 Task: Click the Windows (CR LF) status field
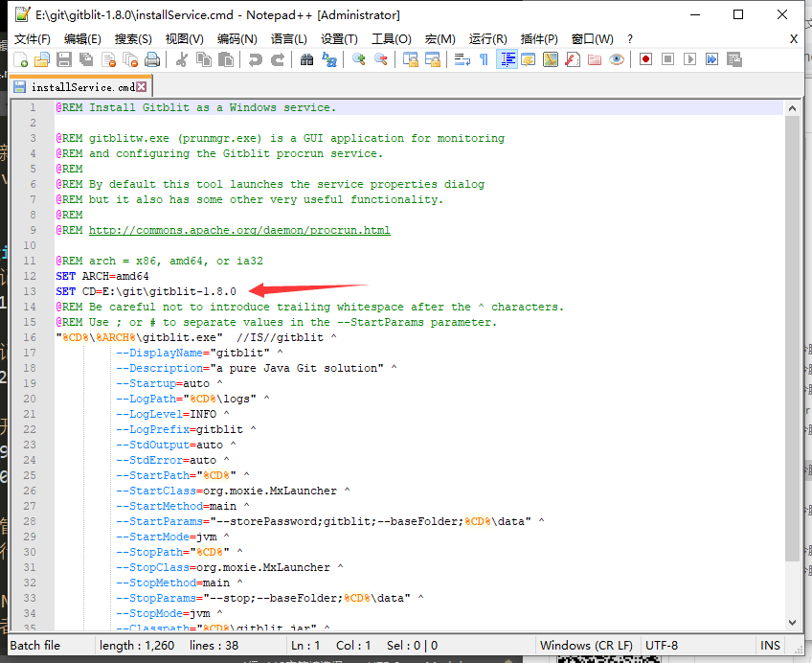point(586,646)
